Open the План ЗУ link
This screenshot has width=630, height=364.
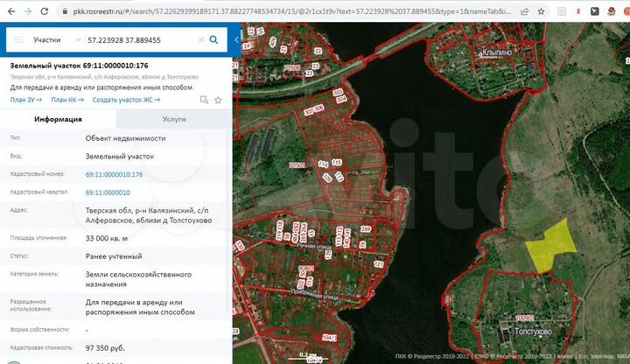pyautogui.click(x=25, y=100)
